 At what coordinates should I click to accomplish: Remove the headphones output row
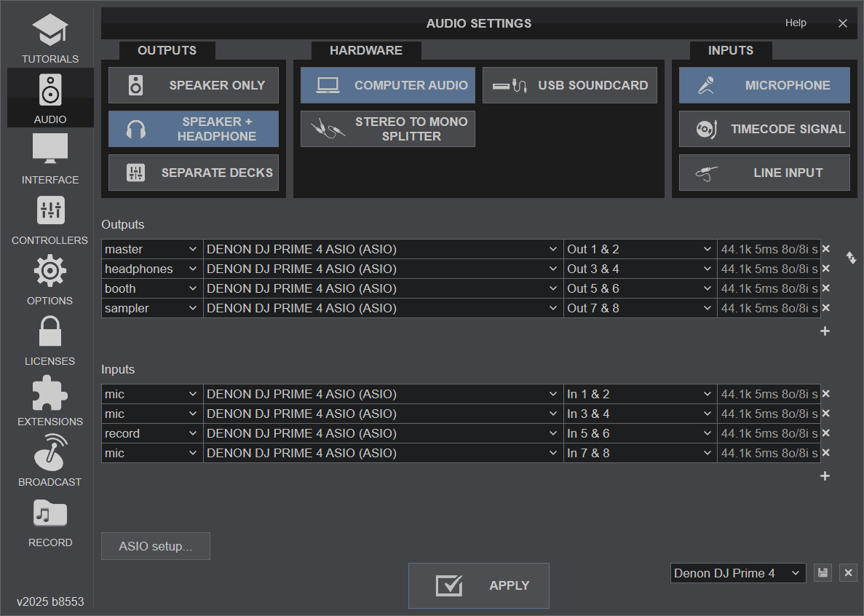coord(826,269)
